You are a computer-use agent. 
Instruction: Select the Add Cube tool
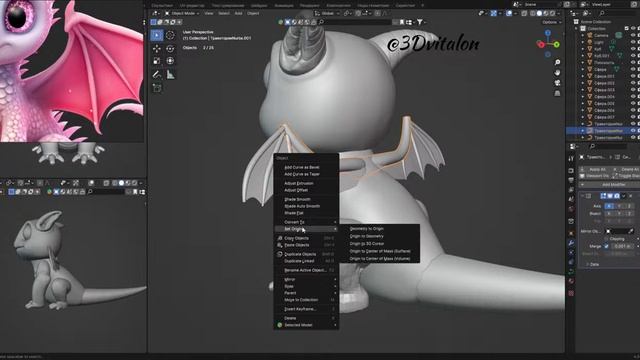(157, 88)
